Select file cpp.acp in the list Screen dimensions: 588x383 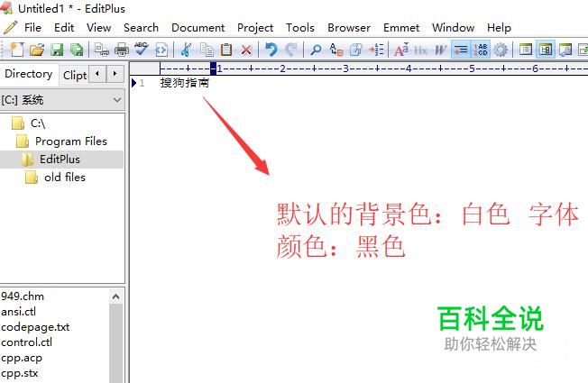pyautogui.click(x=22, y=358)
